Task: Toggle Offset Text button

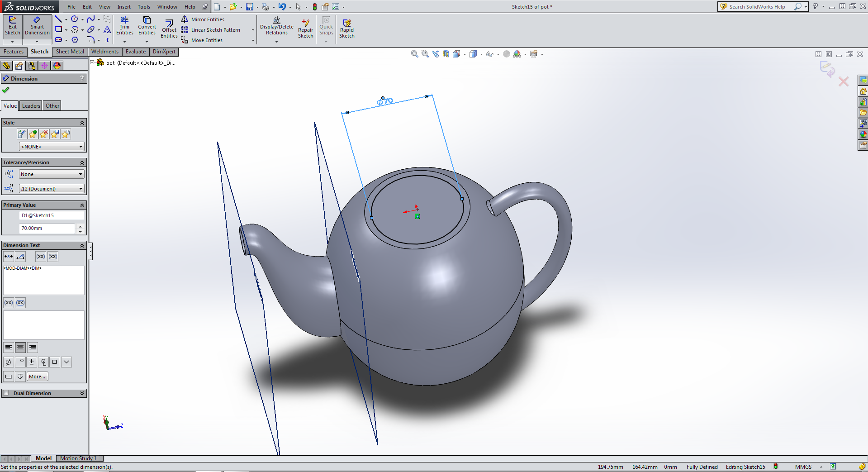Action: tap(20, 257)
